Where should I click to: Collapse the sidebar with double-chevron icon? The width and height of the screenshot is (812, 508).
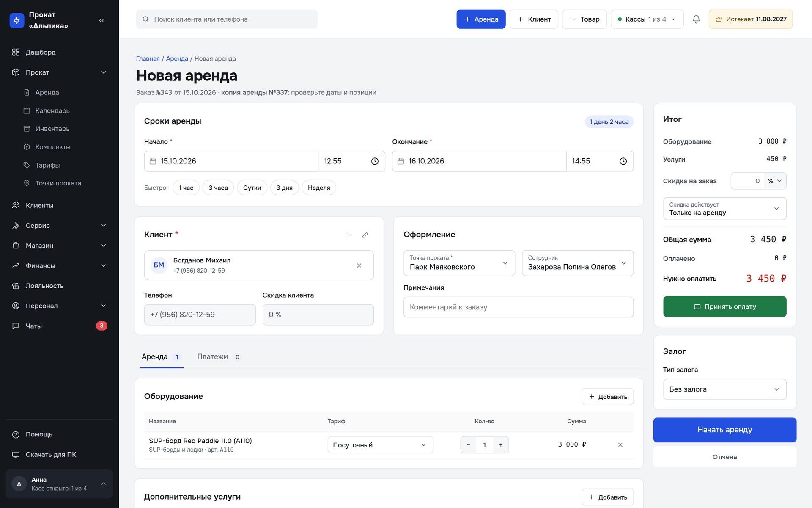coord(101,20)
